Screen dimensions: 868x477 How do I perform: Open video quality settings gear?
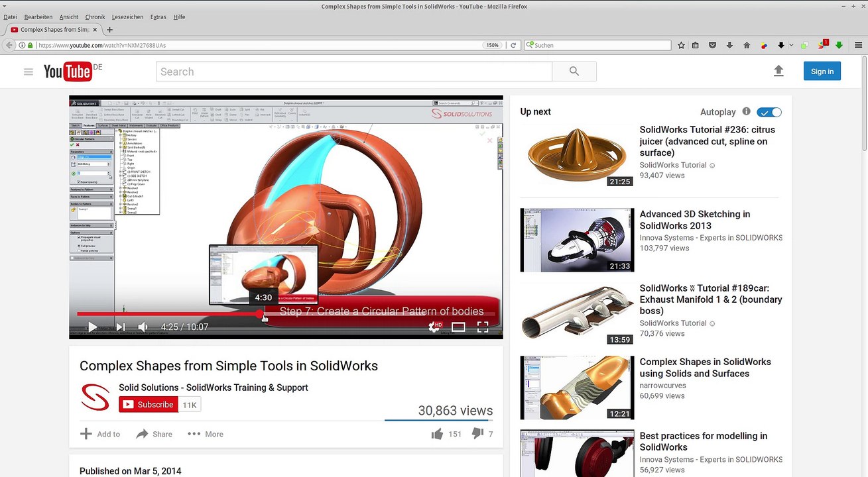pyautogui.click(x=434, y=327)
